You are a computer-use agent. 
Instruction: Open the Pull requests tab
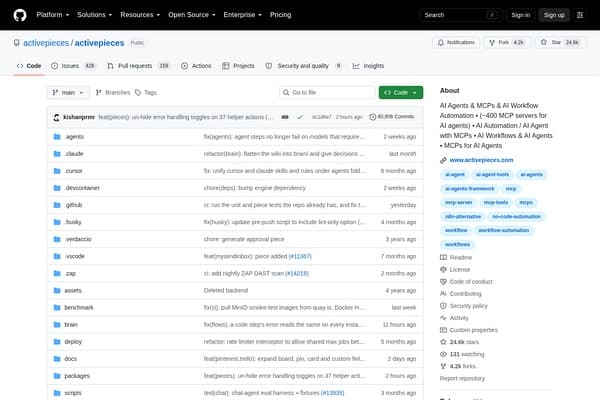pyautogui.click(x=138, y=66)
